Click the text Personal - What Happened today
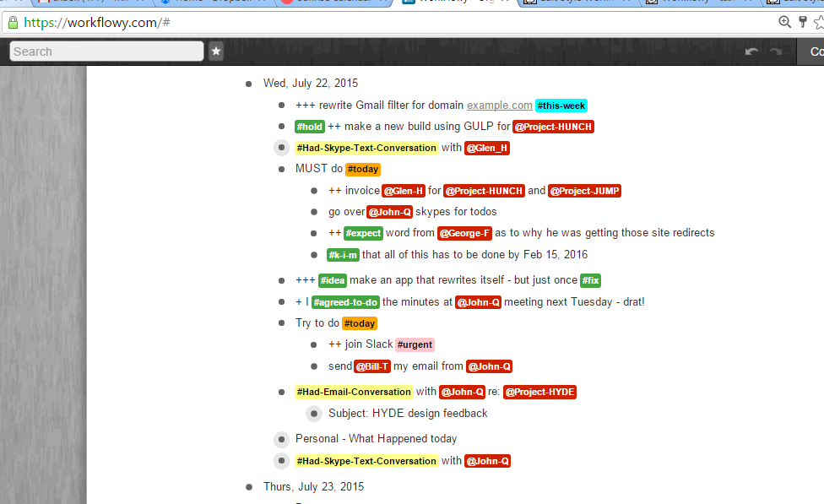This screenshot has height=504, width=824. pyautogui.click(x=377, y=439)
